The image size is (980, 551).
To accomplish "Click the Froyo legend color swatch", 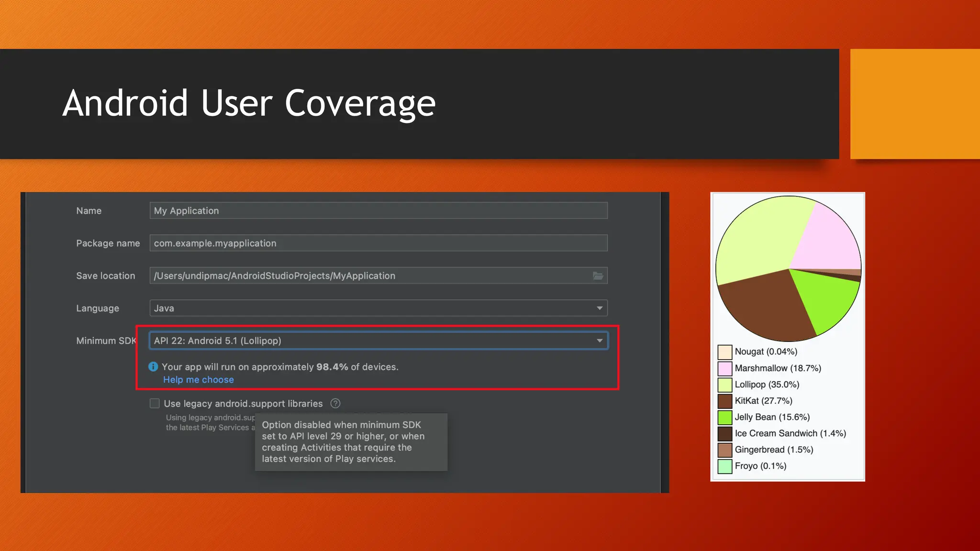I will (x=725, y=466).
